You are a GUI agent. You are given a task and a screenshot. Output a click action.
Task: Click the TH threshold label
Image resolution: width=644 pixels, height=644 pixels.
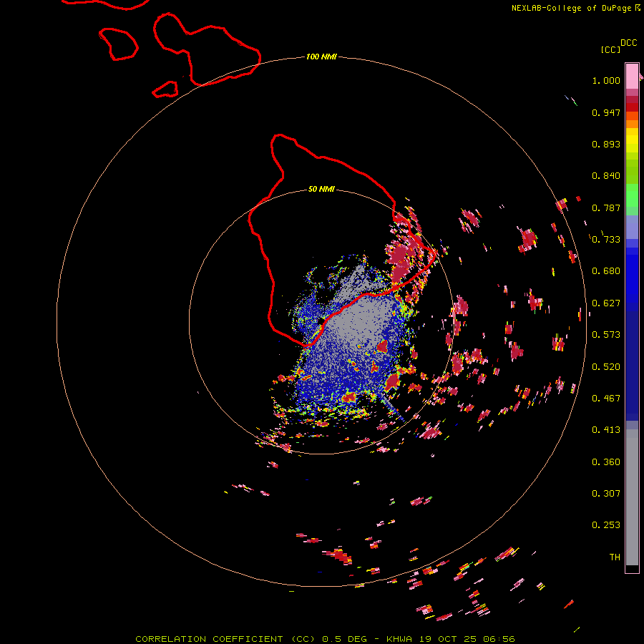pyautogui.click(x=615, y=557)
